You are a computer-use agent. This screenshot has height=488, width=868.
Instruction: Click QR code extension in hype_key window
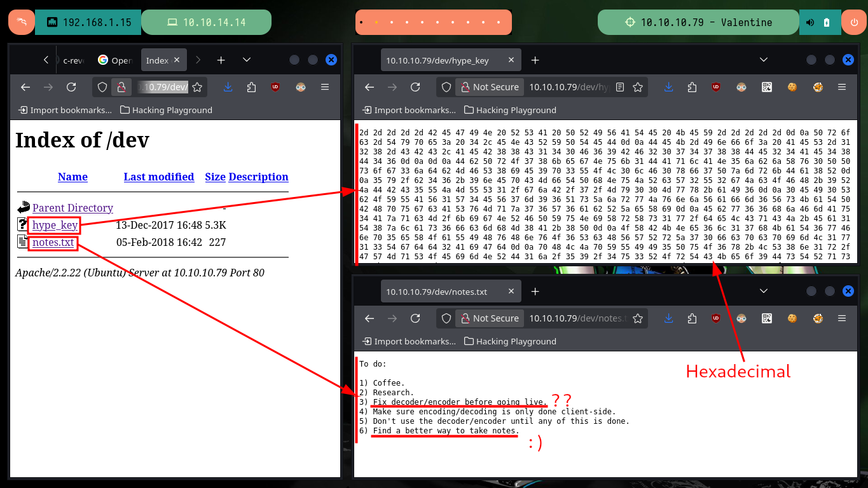click(766, 87)
